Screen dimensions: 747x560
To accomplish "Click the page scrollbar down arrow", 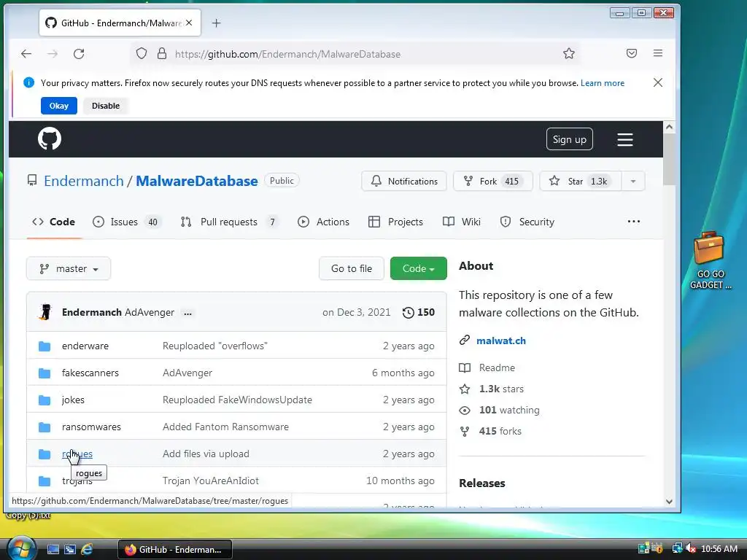I will tap(669, 502).
